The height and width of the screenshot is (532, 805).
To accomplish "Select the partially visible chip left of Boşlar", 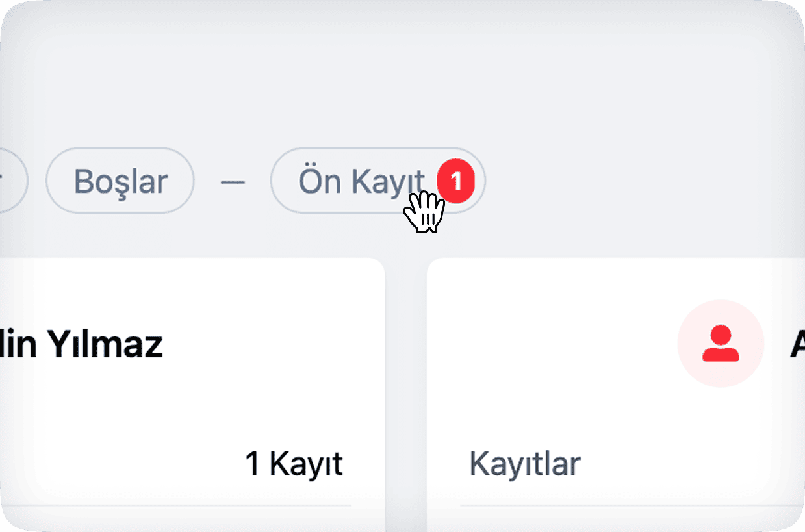I will tap(12, 181).
